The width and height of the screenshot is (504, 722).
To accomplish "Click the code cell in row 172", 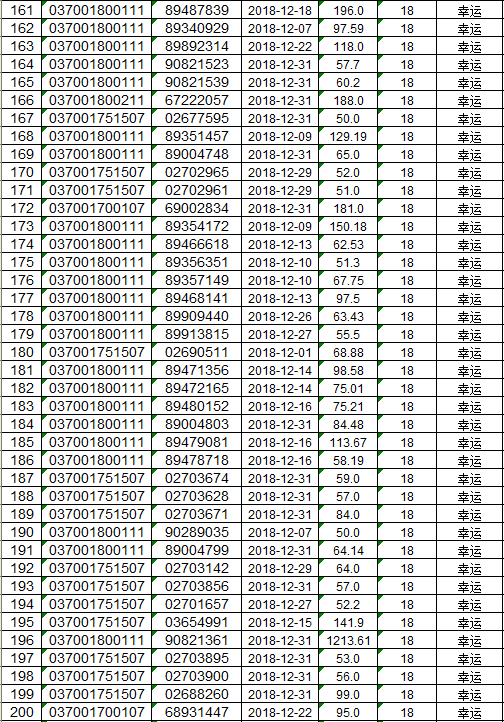I will click(x=97, y=208).
